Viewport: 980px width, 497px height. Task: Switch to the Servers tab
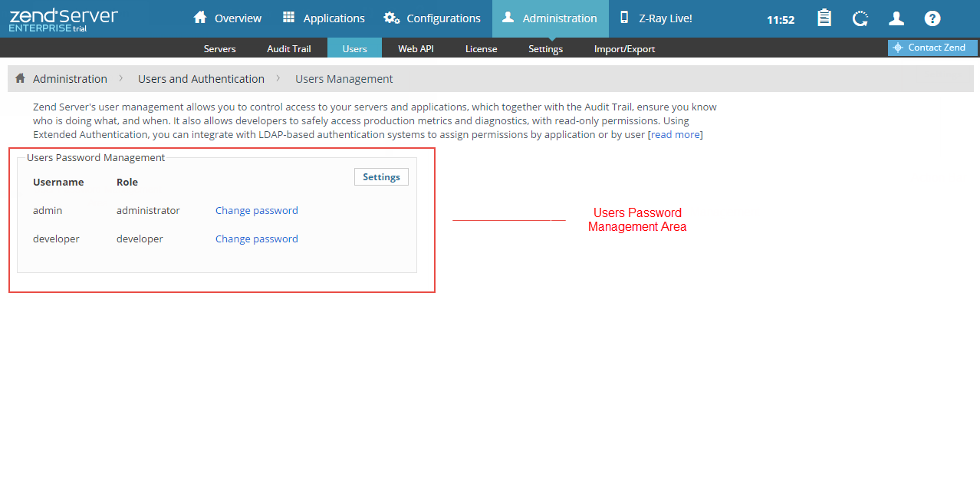[219, 48]
